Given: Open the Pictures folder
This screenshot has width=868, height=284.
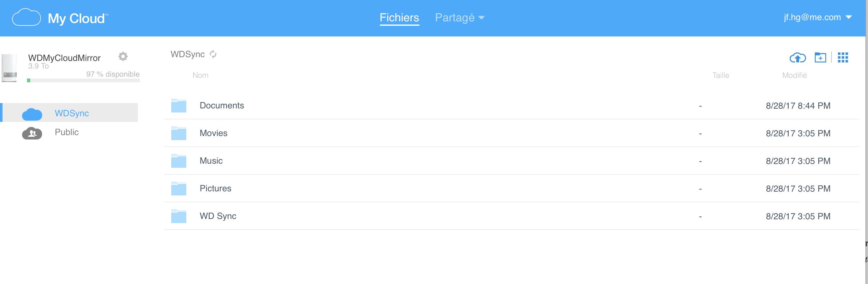Looking at the screenshot, I should pos(215,188).
